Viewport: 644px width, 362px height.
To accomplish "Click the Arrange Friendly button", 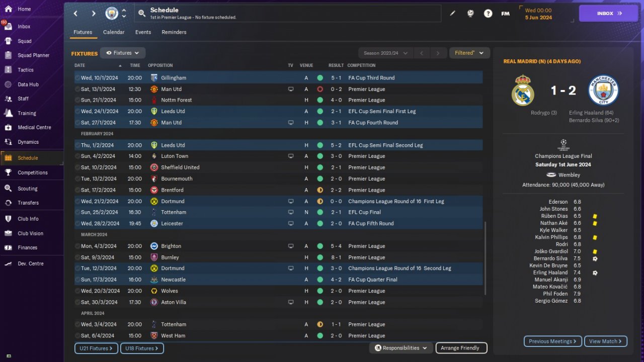I will click(460, 348).
